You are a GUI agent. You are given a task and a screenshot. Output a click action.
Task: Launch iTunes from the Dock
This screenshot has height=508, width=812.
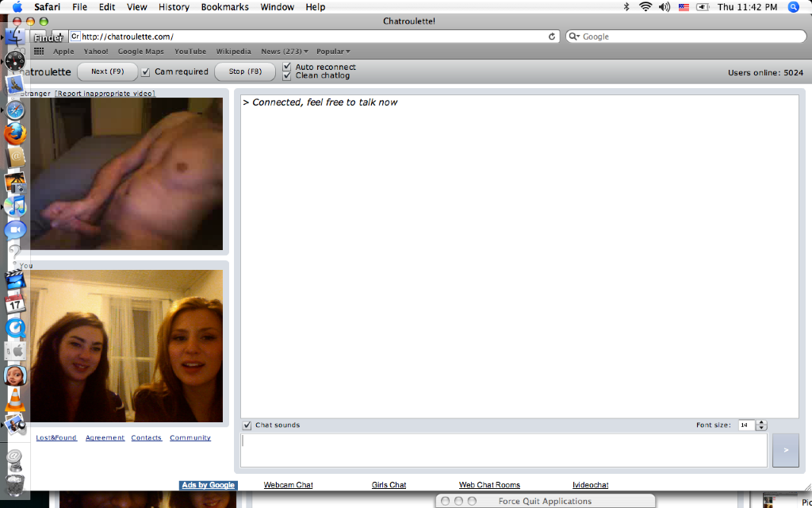tap(16, 206)
